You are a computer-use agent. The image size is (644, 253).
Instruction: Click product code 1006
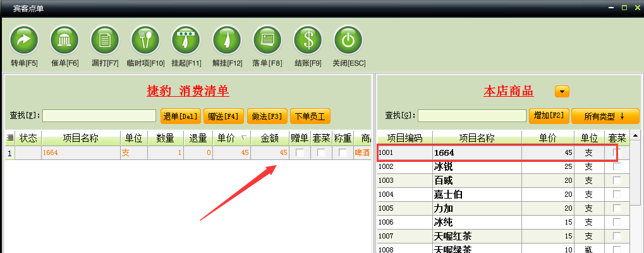(x=386, y=222)
